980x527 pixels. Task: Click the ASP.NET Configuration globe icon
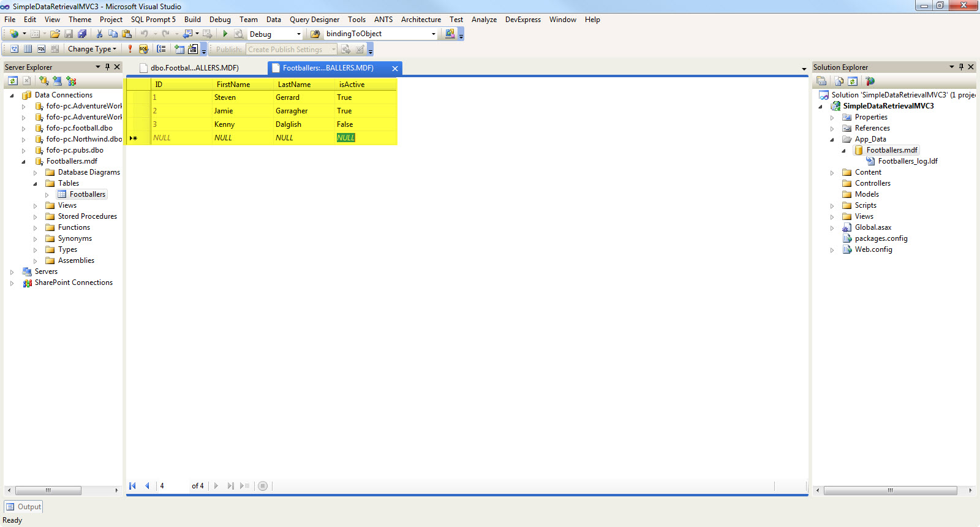tap(870, 81)
